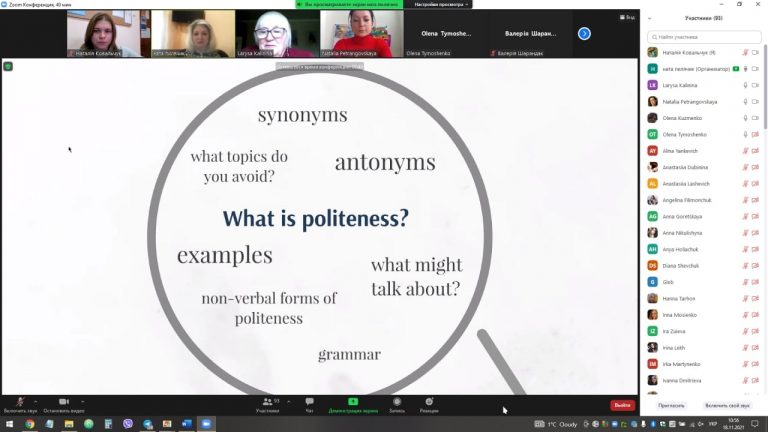Select Larysa Kalinina video thumbnail
The width and height of the screenshot is (768, 432).
click(x=277, y=33)
